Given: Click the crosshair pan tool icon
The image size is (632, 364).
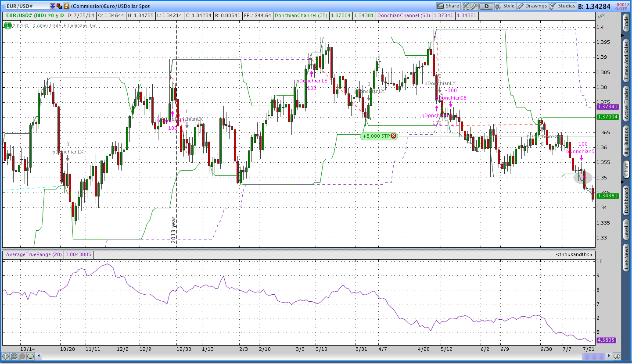Looking at the screenshot, I should 6,356.
